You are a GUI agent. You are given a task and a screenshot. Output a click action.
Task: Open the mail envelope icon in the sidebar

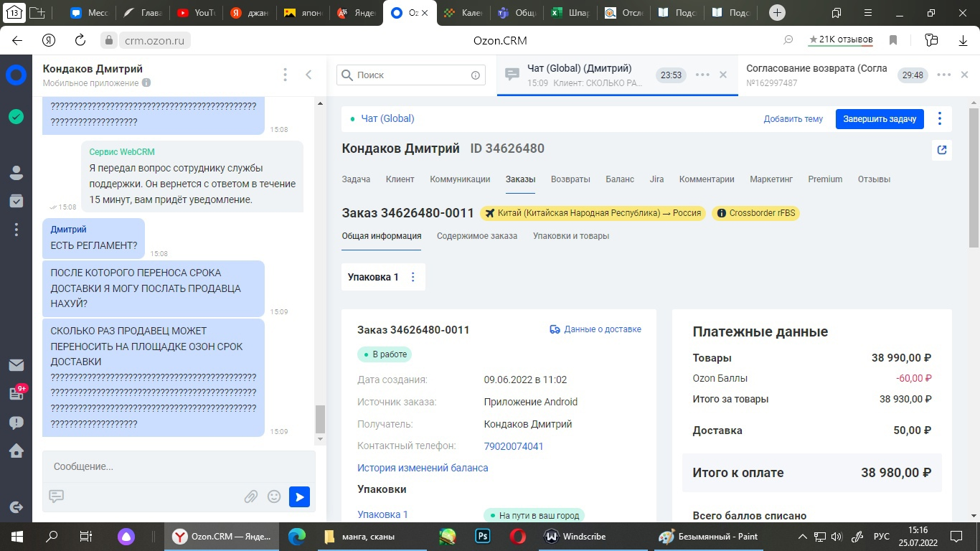click(x=16, y=365)
